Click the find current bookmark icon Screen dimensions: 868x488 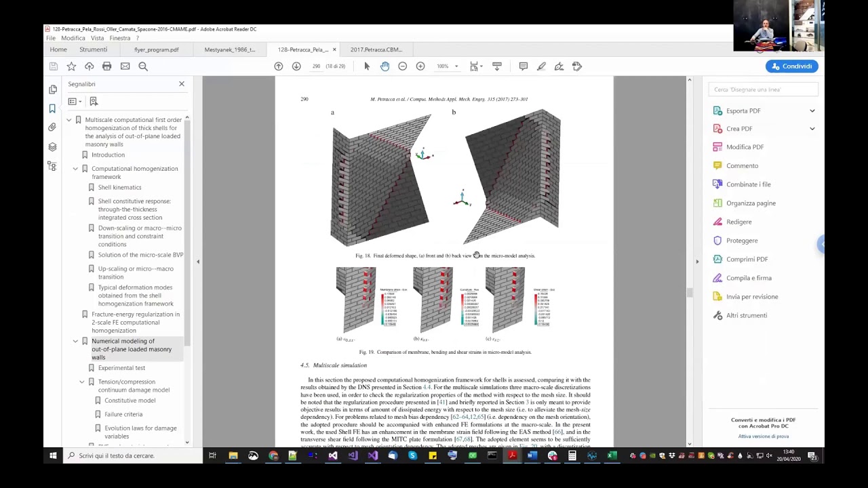94,102
